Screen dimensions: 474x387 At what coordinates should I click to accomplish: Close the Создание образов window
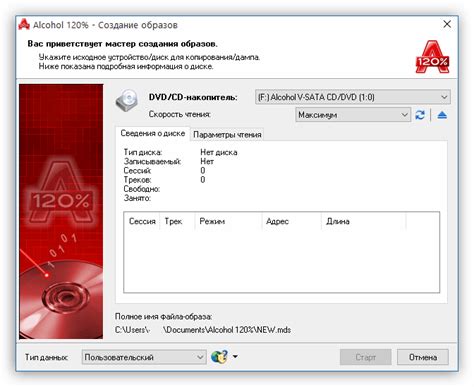click(x=447, y=24)
